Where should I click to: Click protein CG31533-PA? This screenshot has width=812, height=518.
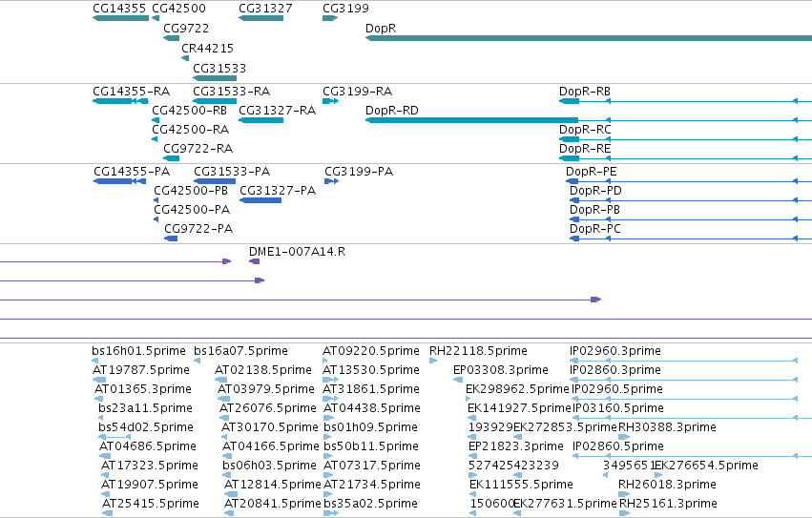click(232, 172)
